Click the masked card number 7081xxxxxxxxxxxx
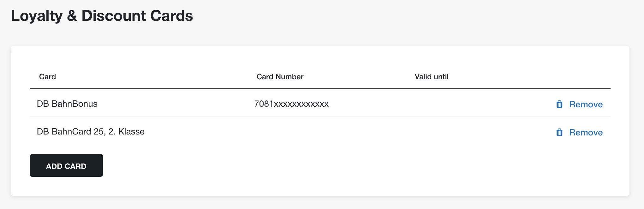 point(291,104)
